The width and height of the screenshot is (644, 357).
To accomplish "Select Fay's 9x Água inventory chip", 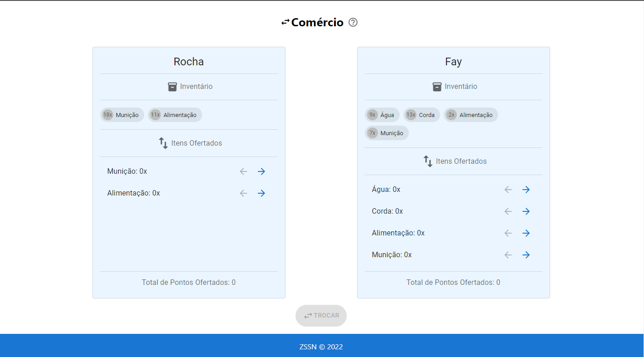I will 382,115.
